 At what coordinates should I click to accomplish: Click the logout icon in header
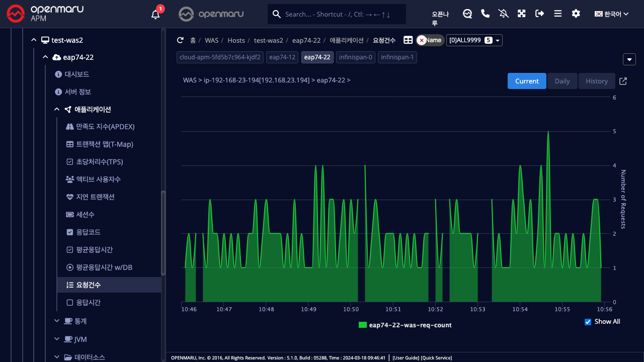540,14
